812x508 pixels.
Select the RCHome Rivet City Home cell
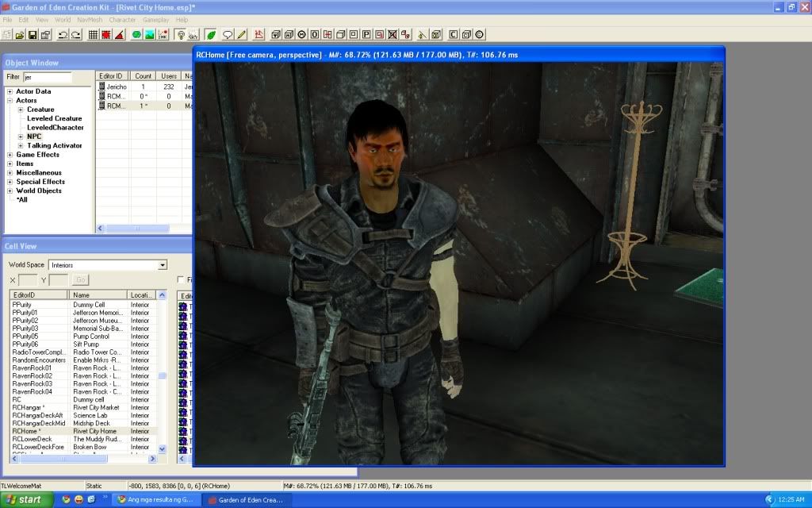pyautogui.click(x=84, y=431)
